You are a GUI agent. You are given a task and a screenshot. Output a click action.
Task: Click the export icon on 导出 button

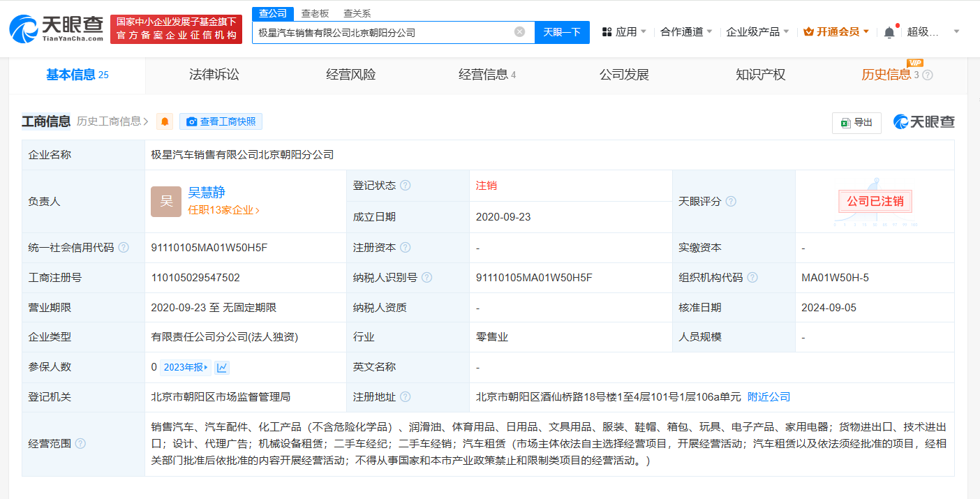tap(845, 122)
